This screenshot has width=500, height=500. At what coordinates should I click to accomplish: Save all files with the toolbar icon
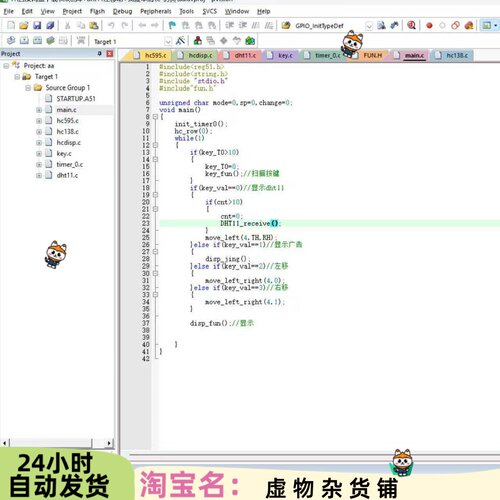point(50,25)
